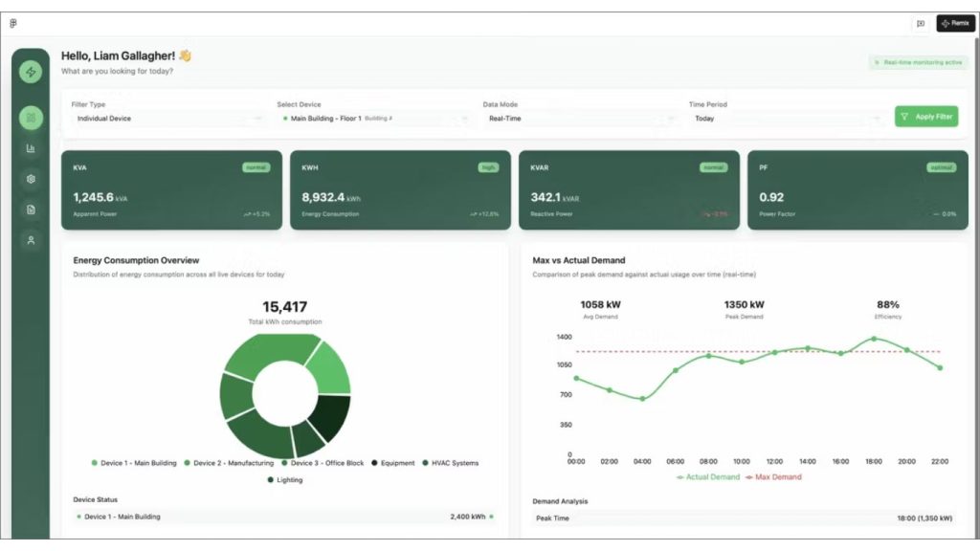Screen dimensions: 980x551
Task: Open the Time Period dropdown
Action: [x=786, y=119]
